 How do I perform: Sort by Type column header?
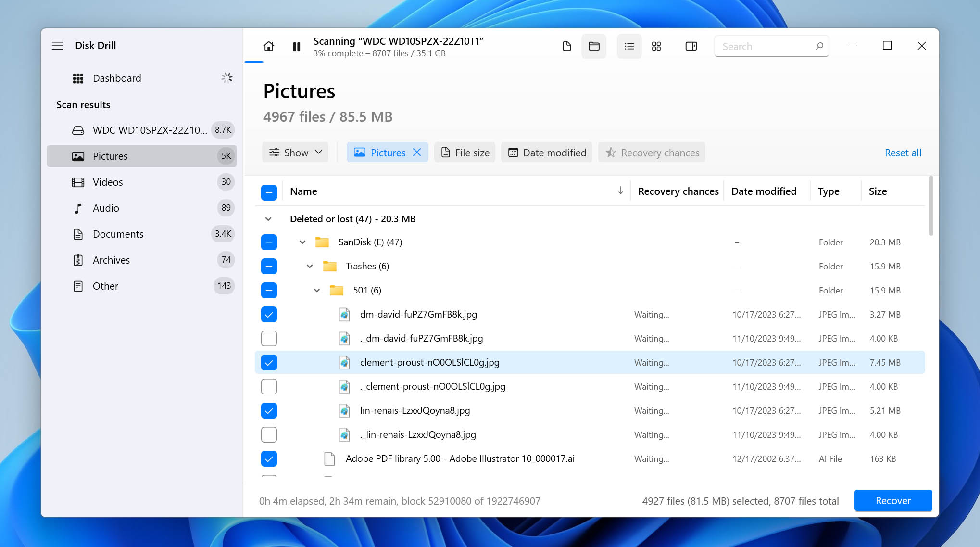[x=828, y=191]
